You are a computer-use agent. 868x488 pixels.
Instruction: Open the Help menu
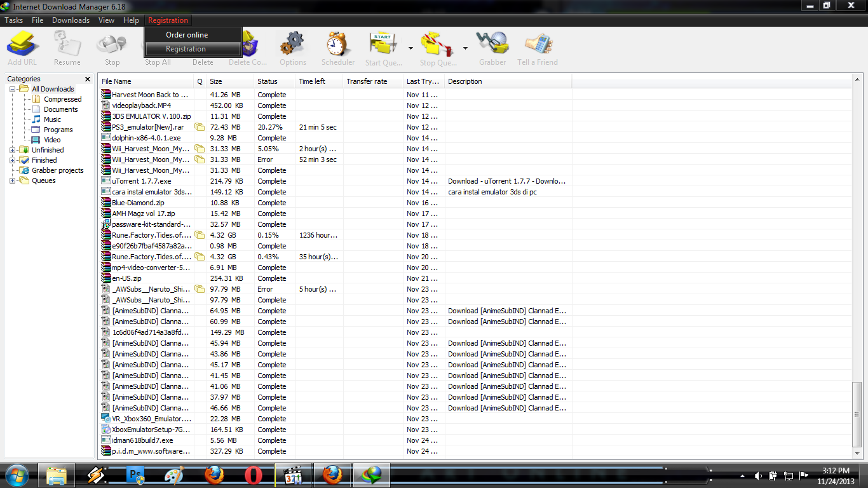pyautogui.click(x=131, y=20)
